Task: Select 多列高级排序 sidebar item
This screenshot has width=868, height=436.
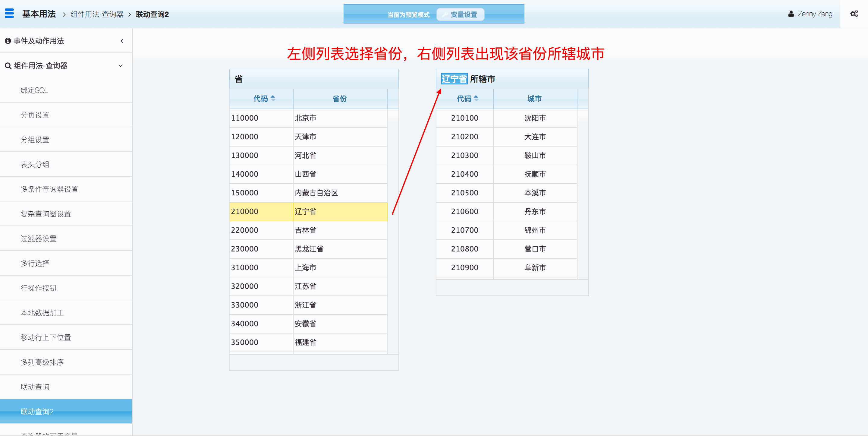Action: (x=42, y=362)
